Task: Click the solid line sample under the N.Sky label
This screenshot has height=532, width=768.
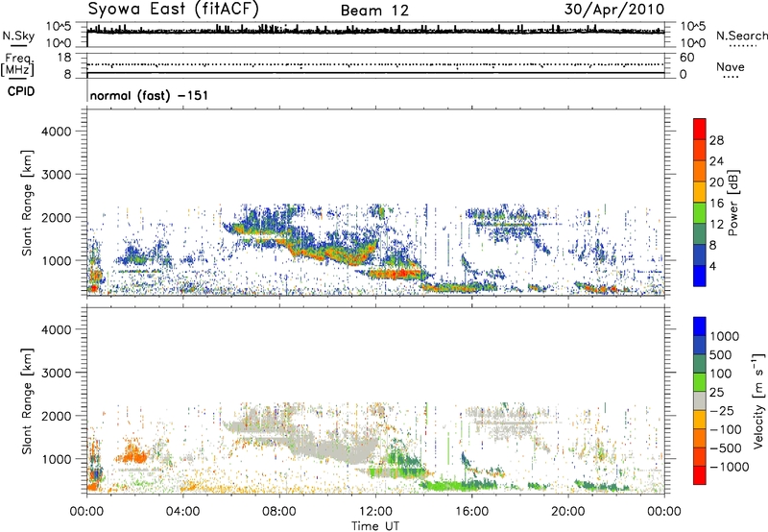Action: pyautogui.click(x=18, y=45)
